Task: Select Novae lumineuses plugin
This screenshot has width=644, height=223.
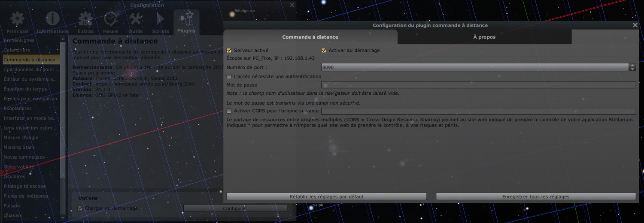Action: (31, 157)
